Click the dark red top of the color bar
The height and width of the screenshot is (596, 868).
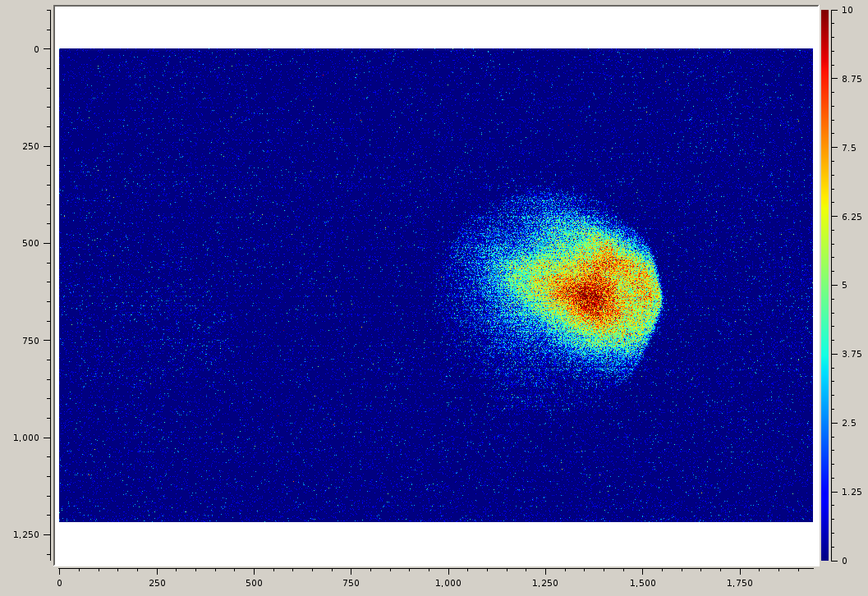[x=824, y=18]
